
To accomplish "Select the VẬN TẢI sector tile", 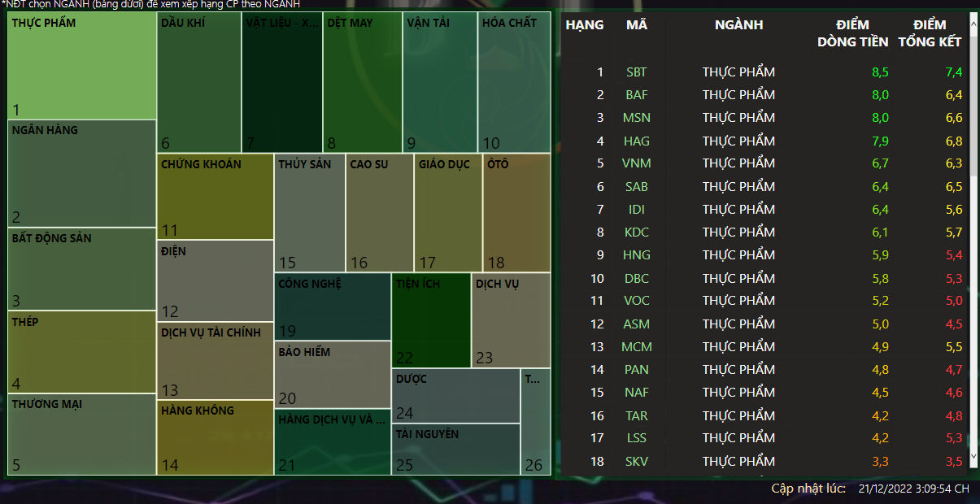I will [x=440, y=82].
